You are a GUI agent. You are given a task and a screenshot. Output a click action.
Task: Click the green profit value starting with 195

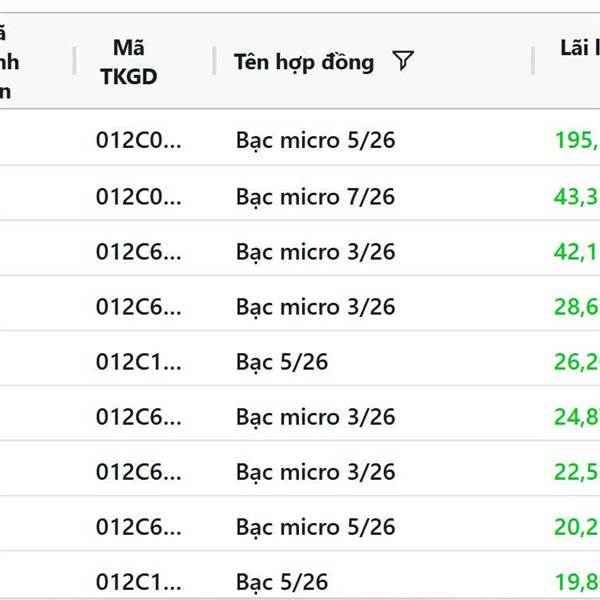point(576,140)
